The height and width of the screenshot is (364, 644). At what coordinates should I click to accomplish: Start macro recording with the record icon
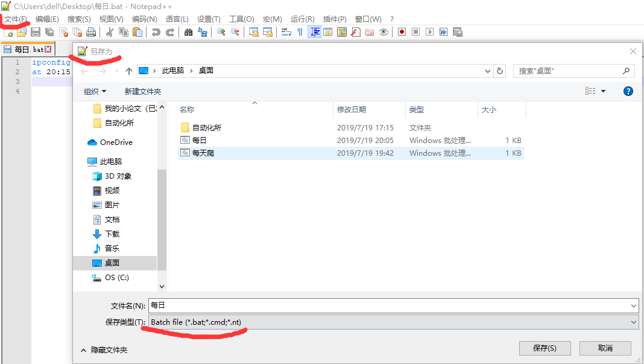[402, 31]
